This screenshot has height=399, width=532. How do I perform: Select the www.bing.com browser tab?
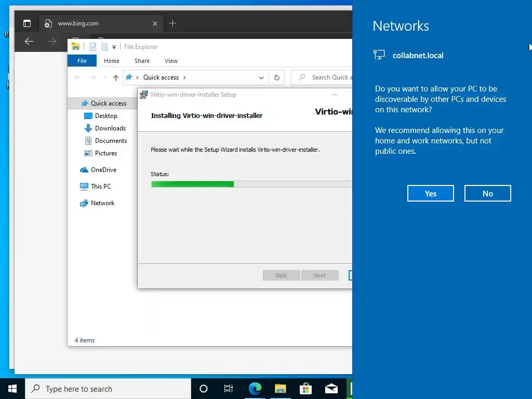pos(101,23)
